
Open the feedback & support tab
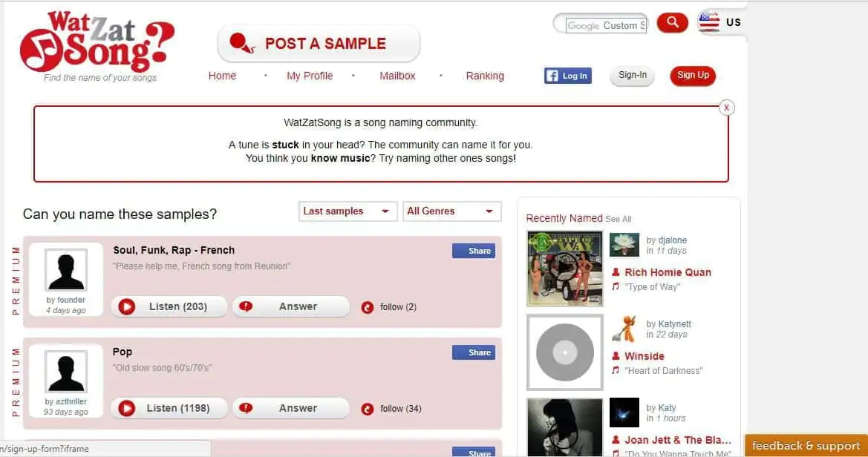point(806,445)
